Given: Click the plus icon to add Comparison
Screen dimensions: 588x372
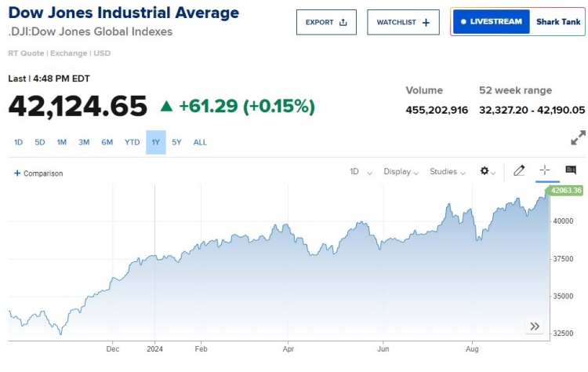Looking at the screenshot, I should (x=17, y=173).
